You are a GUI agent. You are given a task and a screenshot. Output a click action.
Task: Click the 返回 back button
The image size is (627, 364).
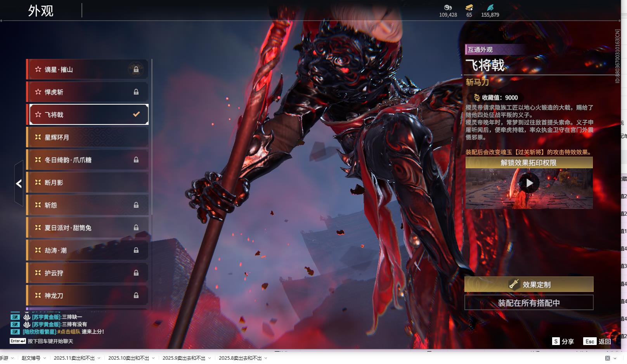(605, 342)
